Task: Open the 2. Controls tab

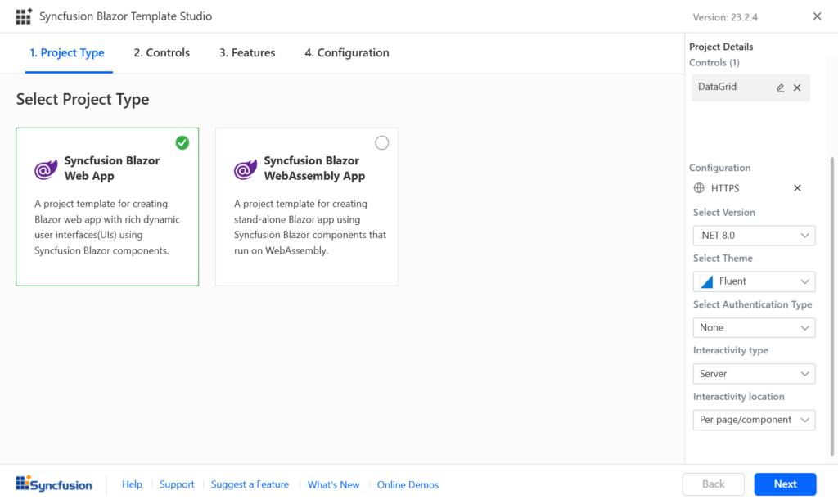Action: [161, 52]
